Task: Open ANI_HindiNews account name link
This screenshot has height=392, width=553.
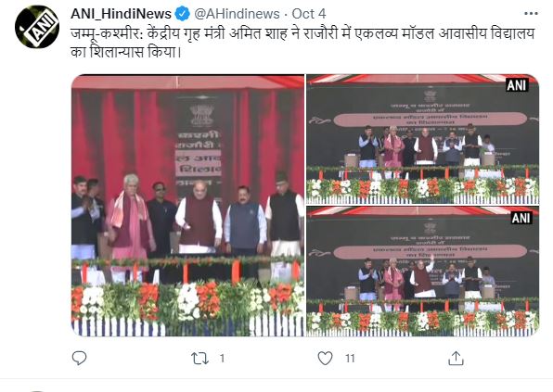Action: click(121, 14)
